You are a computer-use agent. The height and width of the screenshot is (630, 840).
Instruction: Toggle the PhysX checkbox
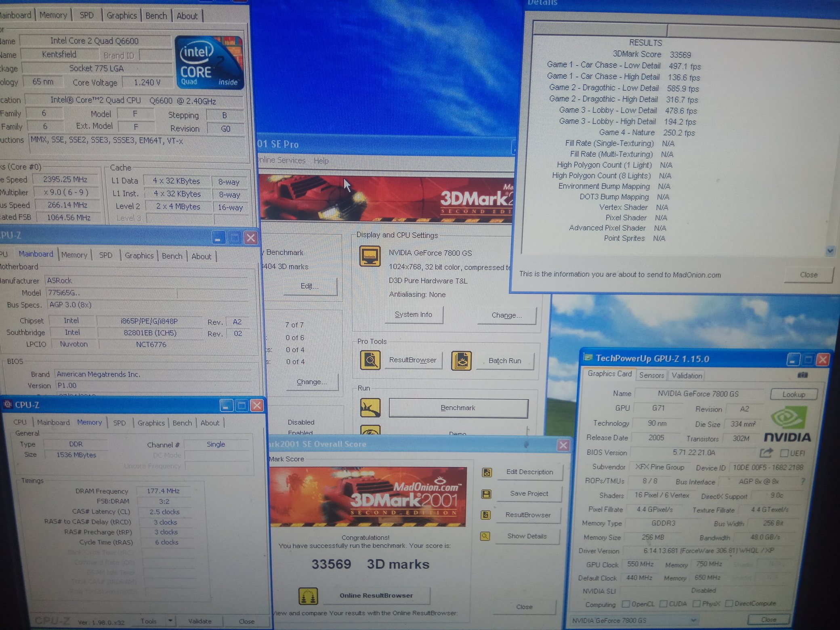696,604
